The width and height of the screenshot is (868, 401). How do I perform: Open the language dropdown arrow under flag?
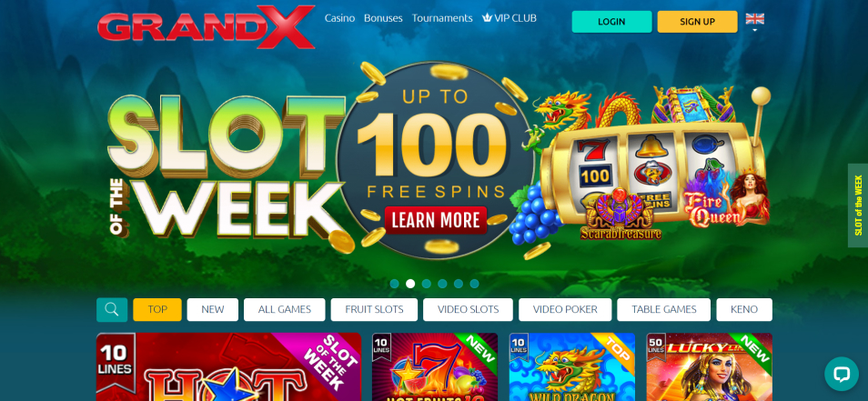point(754,30)
